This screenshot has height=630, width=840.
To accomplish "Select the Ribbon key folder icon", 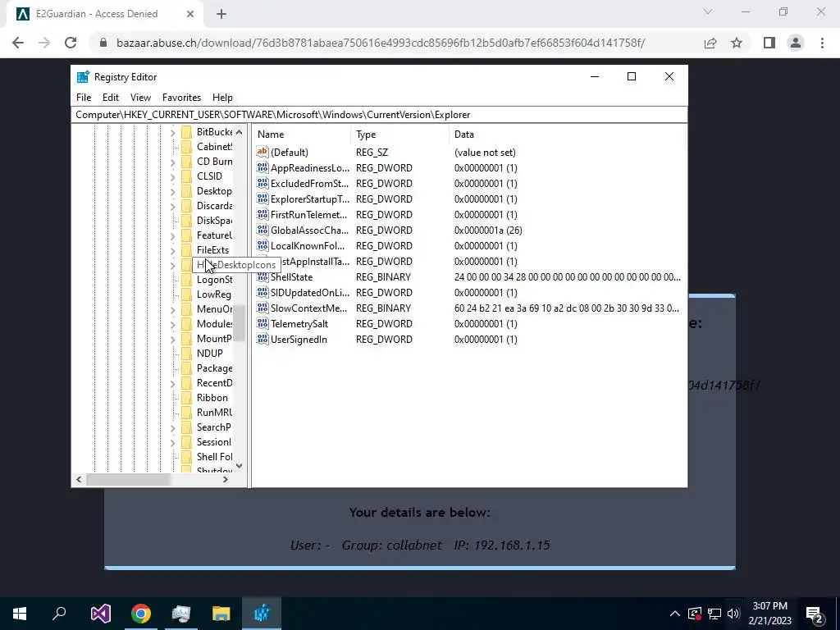I will click(186, 398).
